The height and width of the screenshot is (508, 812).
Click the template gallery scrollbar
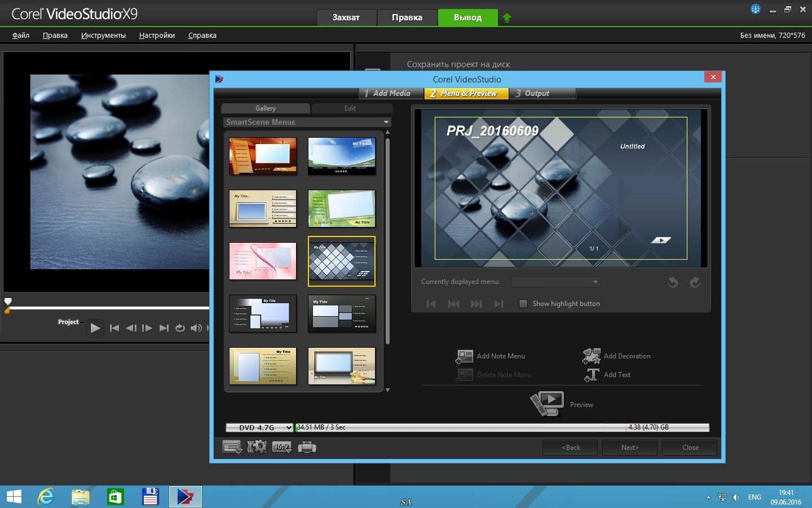coord(387,240)
